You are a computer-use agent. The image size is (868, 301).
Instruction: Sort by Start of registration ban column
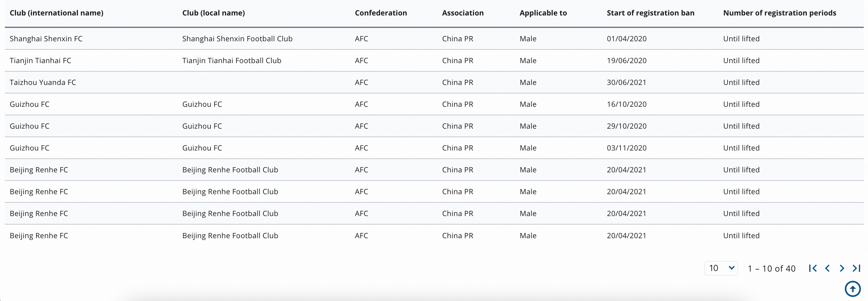point(651,13)
